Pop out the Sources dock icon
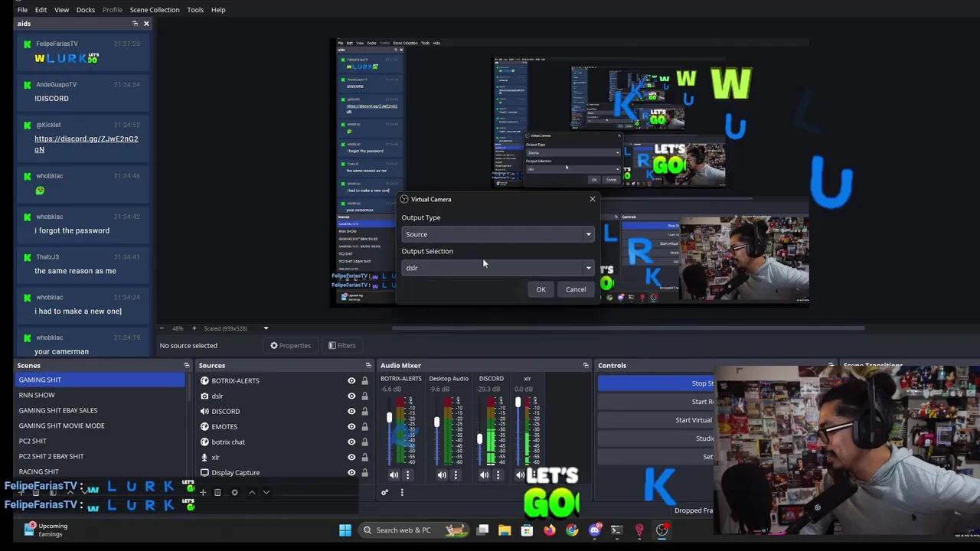 (x=368, y=365)
